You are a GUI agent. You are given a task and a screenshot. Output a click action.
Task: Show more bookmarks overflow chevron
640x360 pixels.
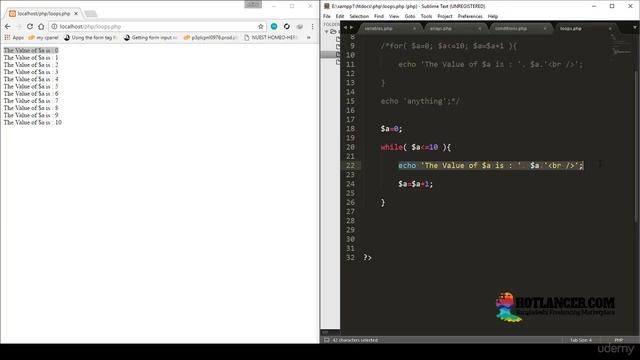[x=309, y=38]
